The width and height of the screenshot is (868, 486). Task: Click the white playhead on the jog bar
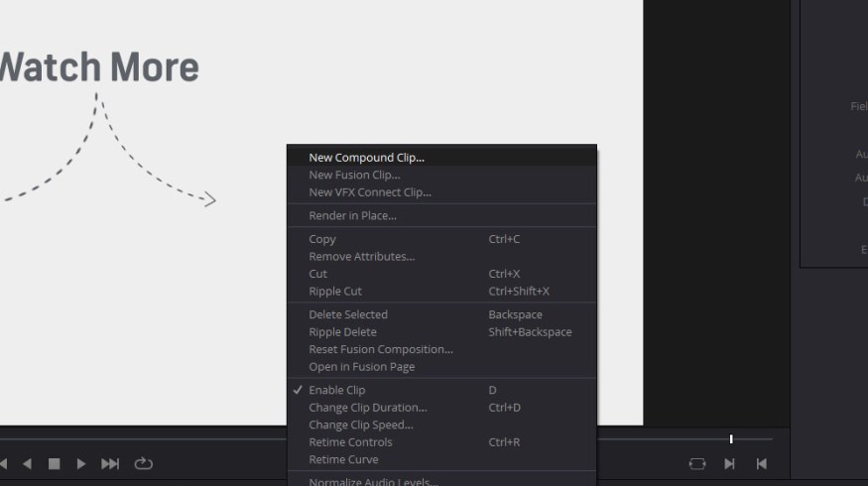(731, 438)
